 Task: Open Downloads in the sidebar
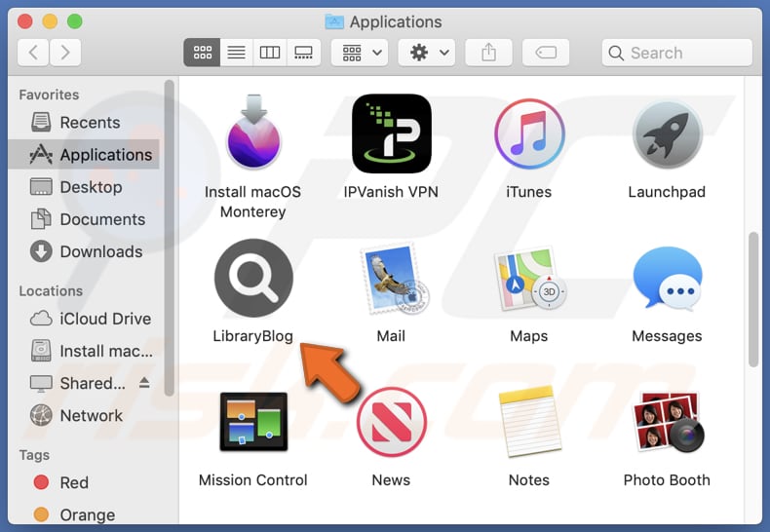(84, 251)
